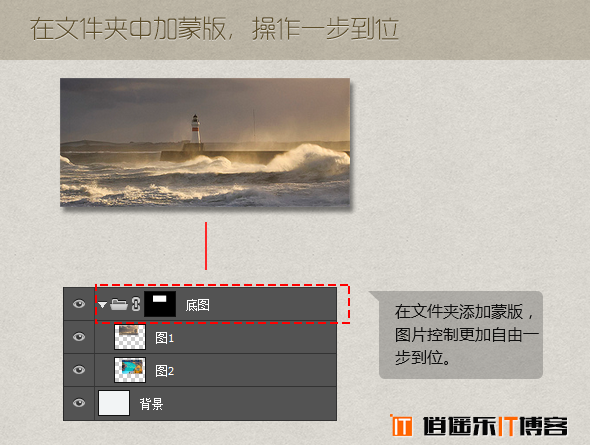590x445 pixels.
Task: Select the black layer mask thumbnail
Action: point(160,304)
